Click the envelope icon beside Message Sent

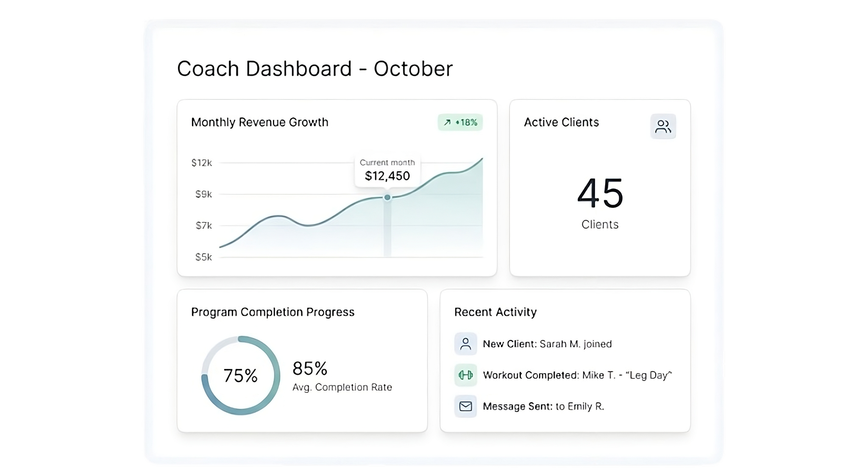465,406
